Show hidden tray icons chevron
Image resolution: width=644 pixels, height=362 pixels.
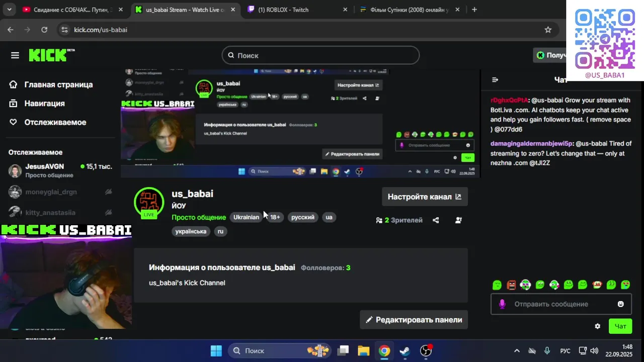[x=517, y=351]
